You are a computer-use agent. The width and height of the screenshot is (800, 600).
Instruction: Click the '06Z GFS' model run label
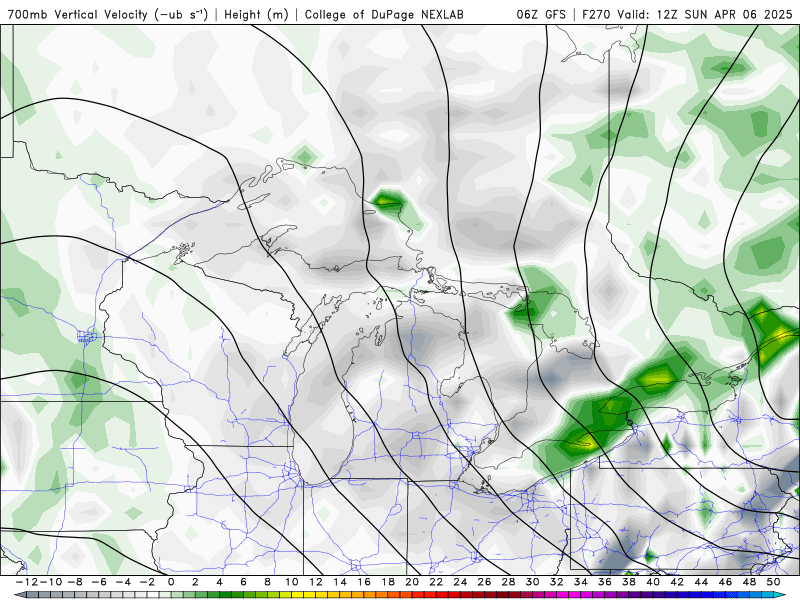(x=541, y=14)
